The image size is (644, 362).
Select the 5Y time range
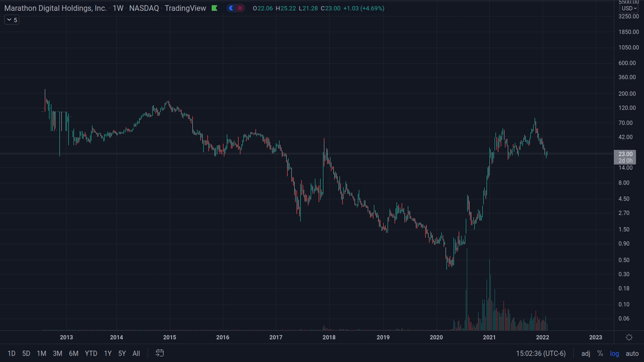(x=122, y=353)
